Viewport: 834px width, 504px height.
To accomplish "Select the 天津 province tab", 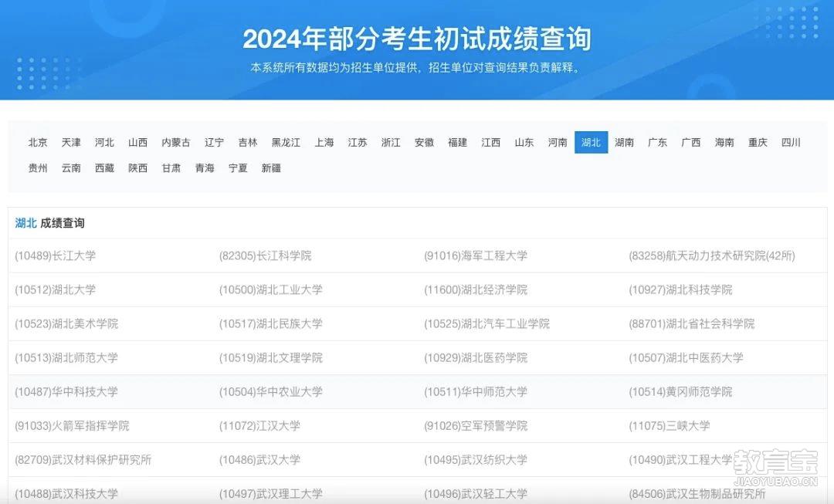I will click(71, 143).
